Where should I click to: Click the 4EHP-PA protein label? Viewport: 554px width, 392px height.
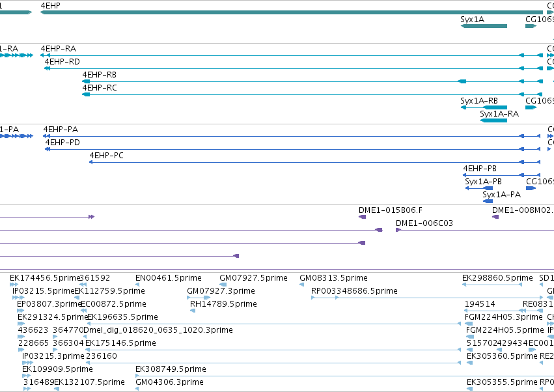61,130
